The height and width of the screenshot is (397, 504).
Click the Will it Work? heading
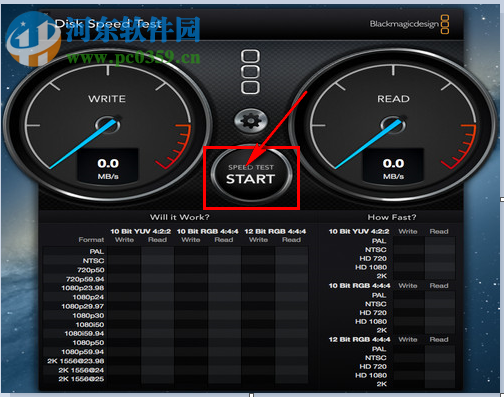[180, 217]
